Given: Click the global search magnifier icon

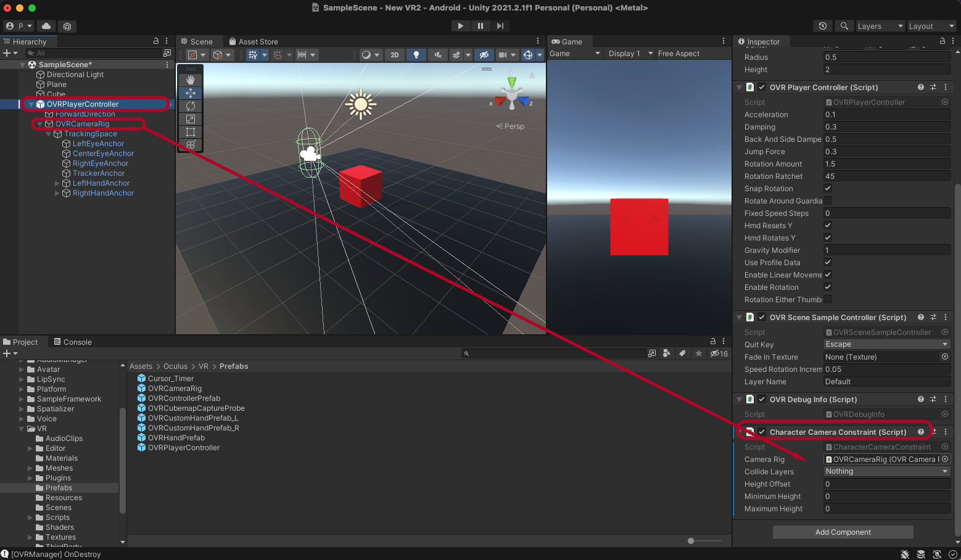Looking at the screenshot, I should [844, 26].
